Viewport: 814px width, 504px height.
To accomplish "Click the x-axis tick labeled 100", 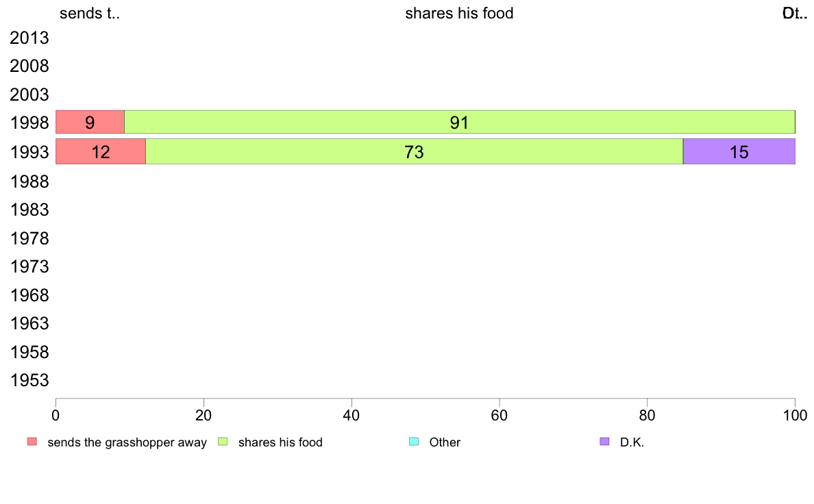I will (795, 415).
